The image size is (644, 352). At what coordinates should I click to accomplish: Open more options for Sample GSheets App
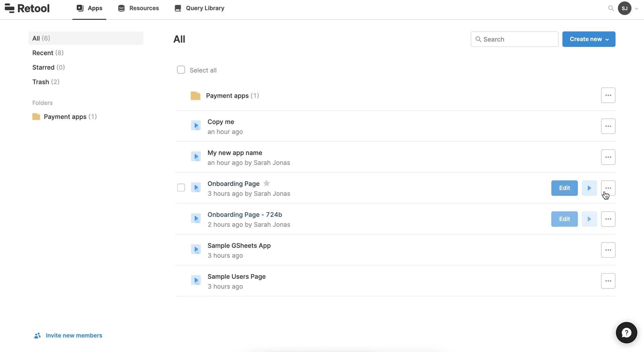tap(608, 250)
